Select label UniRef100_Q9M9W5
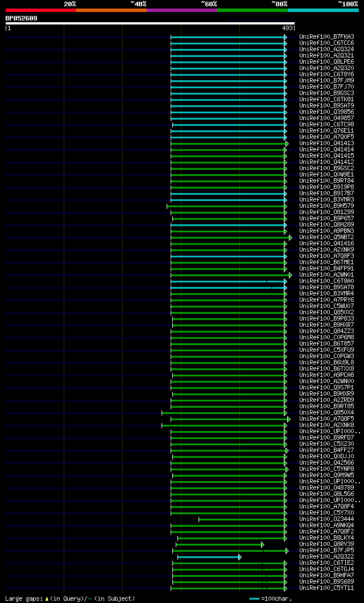The height and width of the screenshot is (603, 364). pos(327,475)
